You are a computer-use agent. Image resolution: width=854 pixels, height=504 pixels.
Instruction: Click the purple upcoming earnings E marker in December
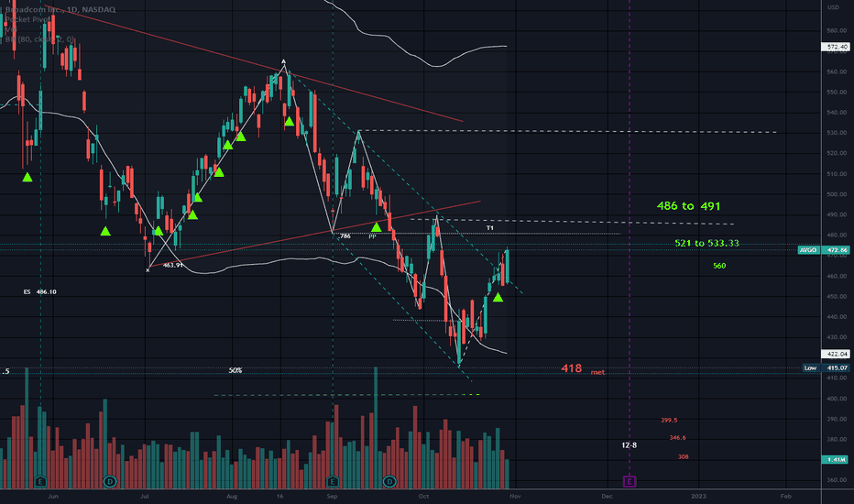pyautogui.click(x=630, y=482)
